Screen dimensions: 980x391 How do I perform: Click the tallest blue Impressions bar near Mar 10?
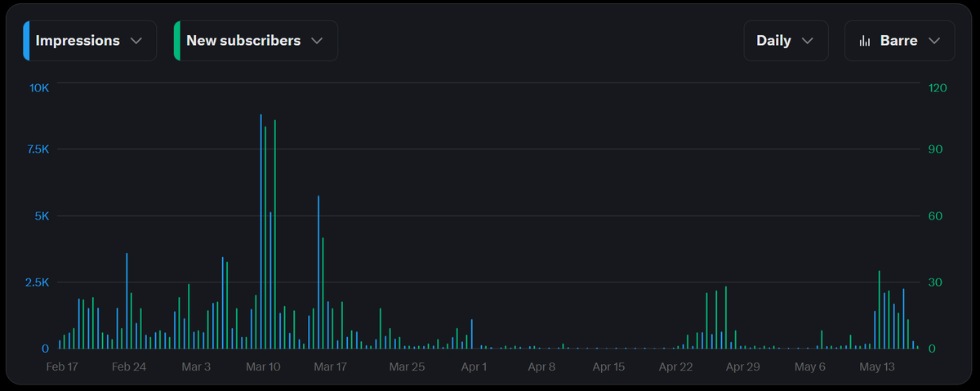261,232
